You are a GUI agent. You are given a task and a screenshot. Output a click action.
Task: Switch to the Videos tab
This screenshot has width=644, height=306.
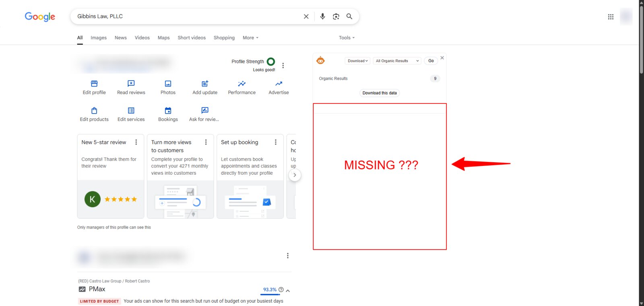pyautogui.click(x=142, y=37)
